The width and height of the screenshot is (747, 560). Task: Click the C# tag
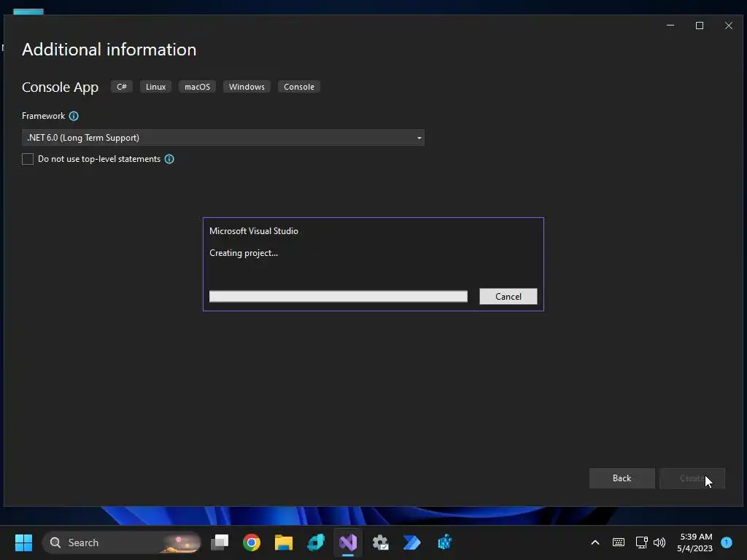[x=122, y=87]
